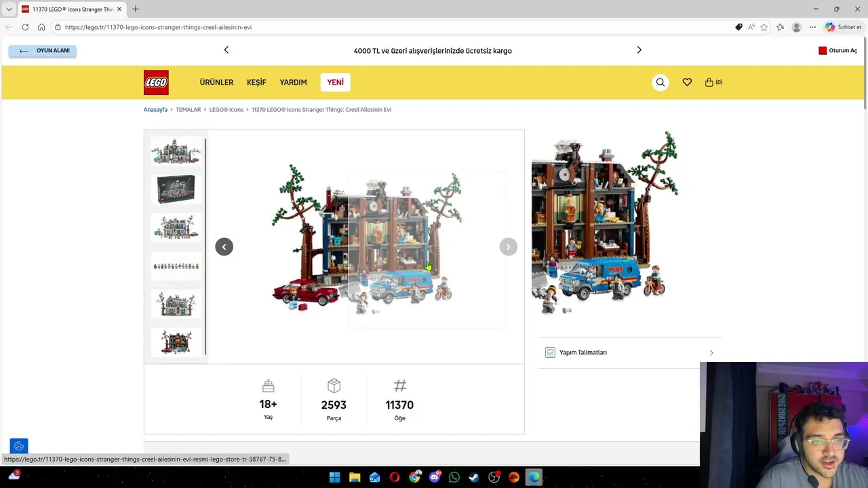
Task: Go to browser home page
Action: (x=41, y=27)
